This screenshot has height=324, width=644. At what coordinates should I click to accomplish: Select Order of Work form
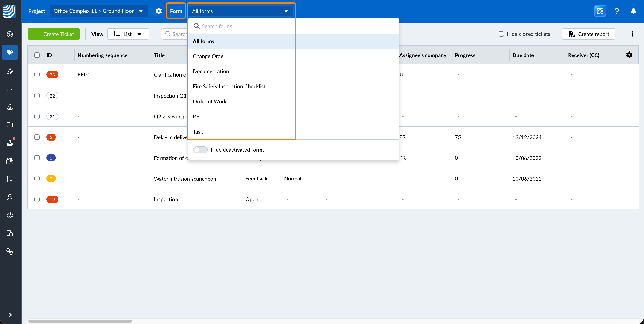click(x=293, y=101)
